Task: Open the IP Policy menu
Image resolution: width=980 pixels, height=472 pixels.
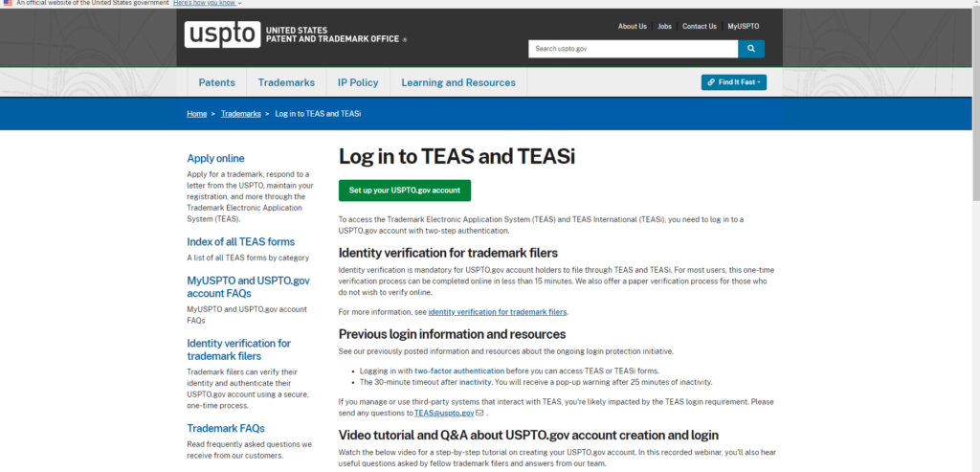Action: click(358, 82)
